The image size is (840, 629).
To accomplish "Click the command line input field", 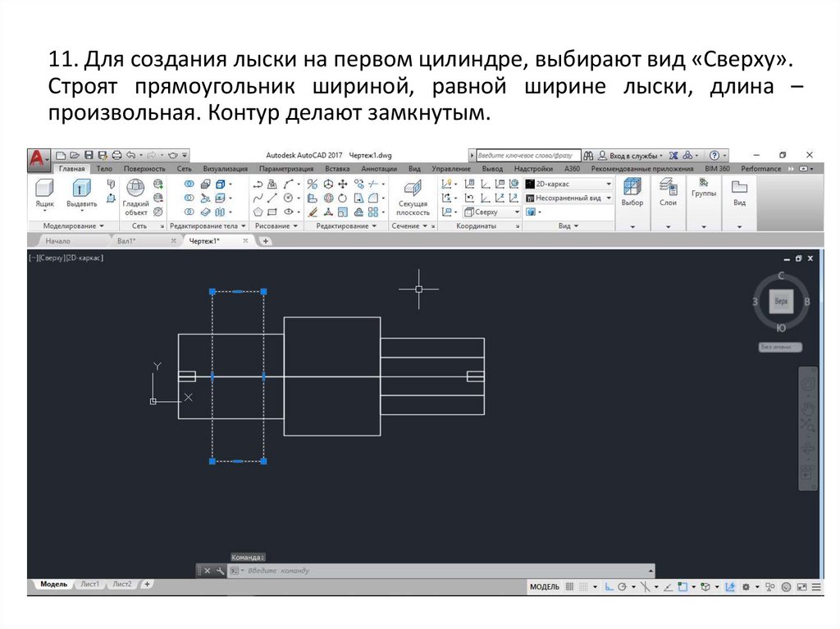I will 443,571.
